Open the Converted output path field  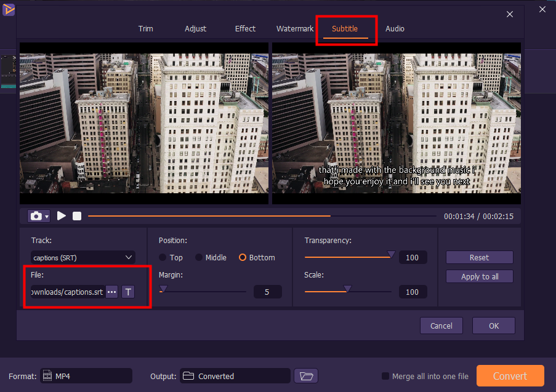235,376
